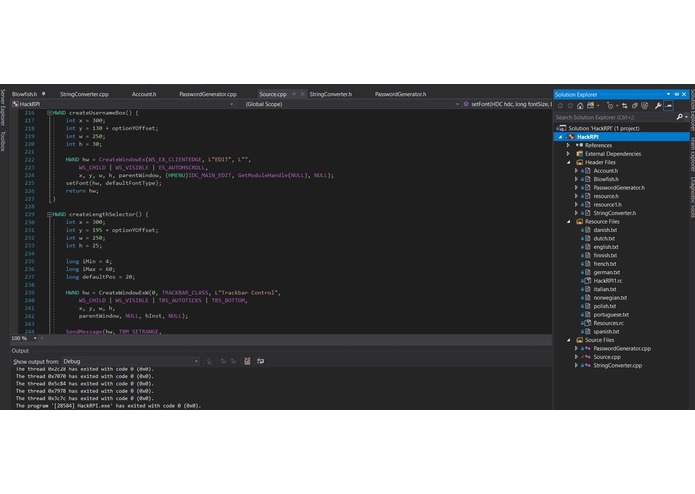This screenshot has width=695, height=494.
Task: Click the Forward arrow in Solution Explorer toolbar
Action: 570,106
